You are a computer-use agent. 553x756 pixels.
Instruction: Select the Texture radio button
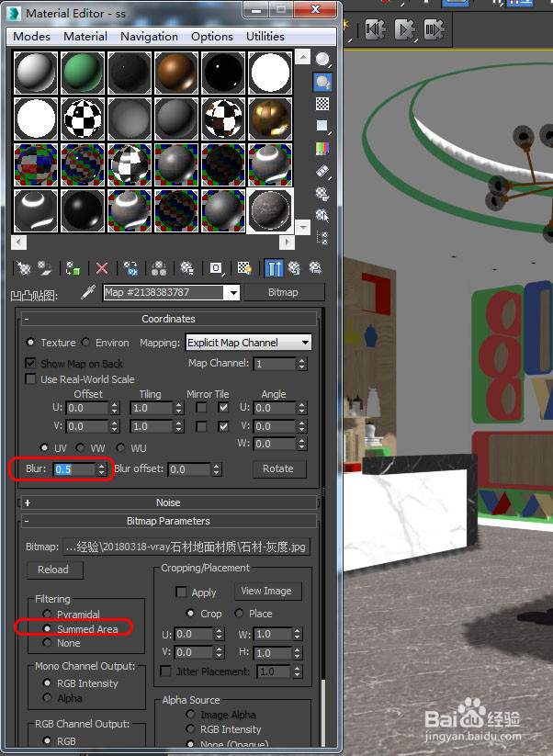[x=30, y=343]
